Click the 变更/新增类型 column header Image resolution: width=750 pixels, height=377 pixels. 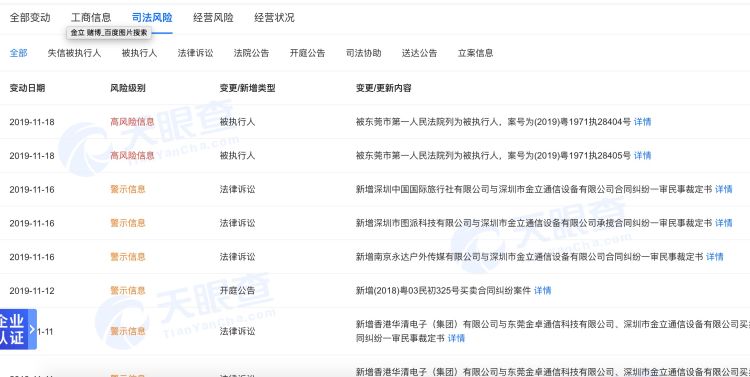tap(247, 88)
